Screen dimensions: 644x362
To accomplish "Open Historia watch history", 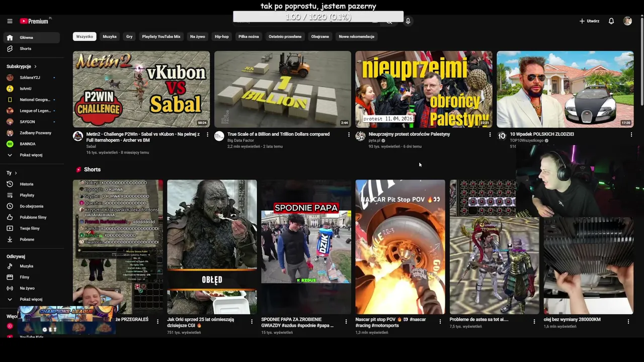I will pyautogui.click(x=31, y=184).
